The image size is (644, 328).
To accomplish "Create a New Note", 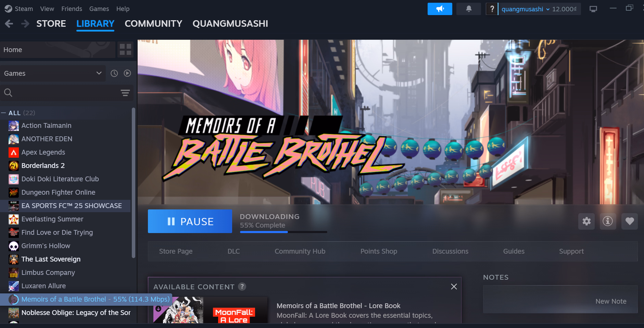I will pos(611,301).
